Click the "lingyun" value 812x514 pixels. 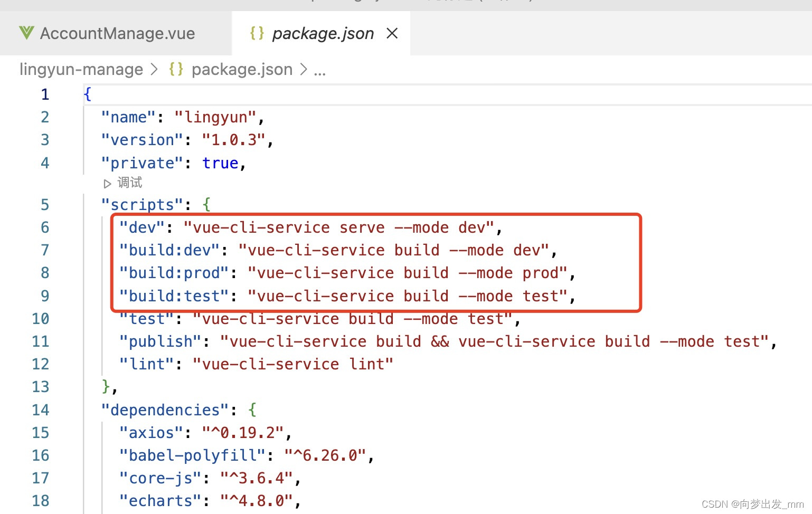pyautogui.click(x=216, y=117)
